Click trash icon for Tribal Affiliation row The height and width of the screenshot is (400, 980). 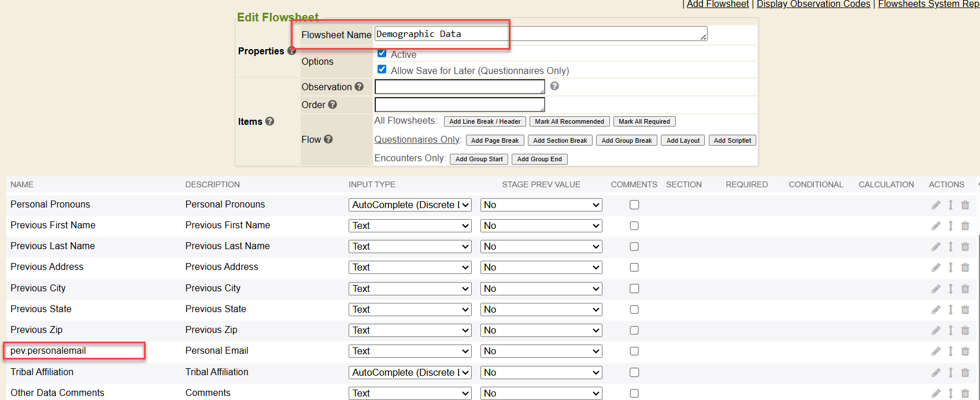pos(965,373)
